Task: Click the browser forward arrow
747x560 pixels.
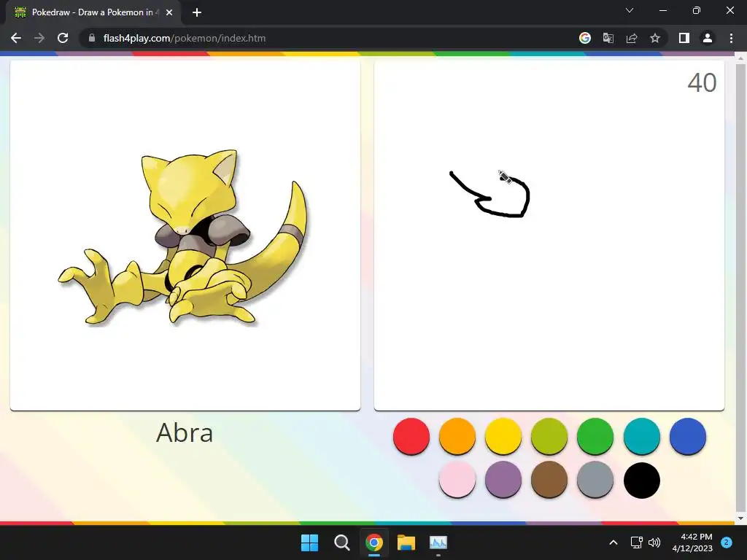Action: click(x=39, y=38)
